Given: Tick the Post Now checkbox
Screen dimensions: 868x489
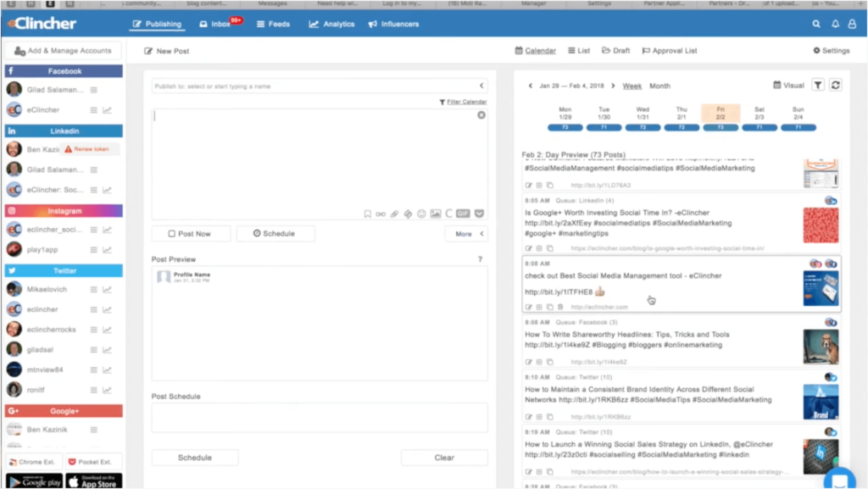Looking at the screenshot, I should click(x=171, y=234).
